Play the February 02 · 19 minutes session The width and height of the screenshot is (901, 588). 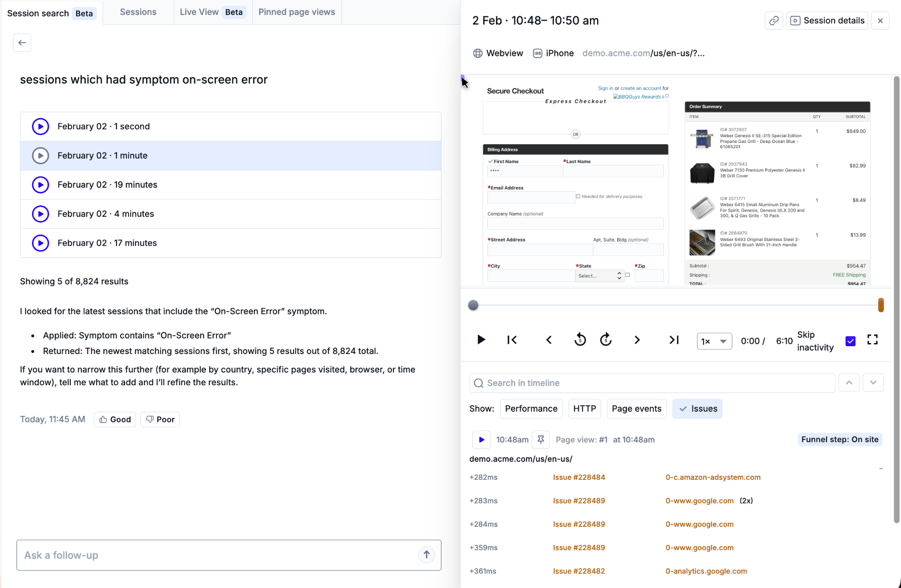pyautogui.click(x=40, y=185)
